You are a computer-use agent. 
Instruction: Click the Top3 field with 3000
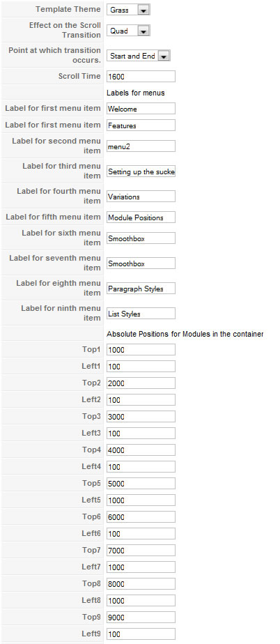pyautogui.click(x=141, y=417)
